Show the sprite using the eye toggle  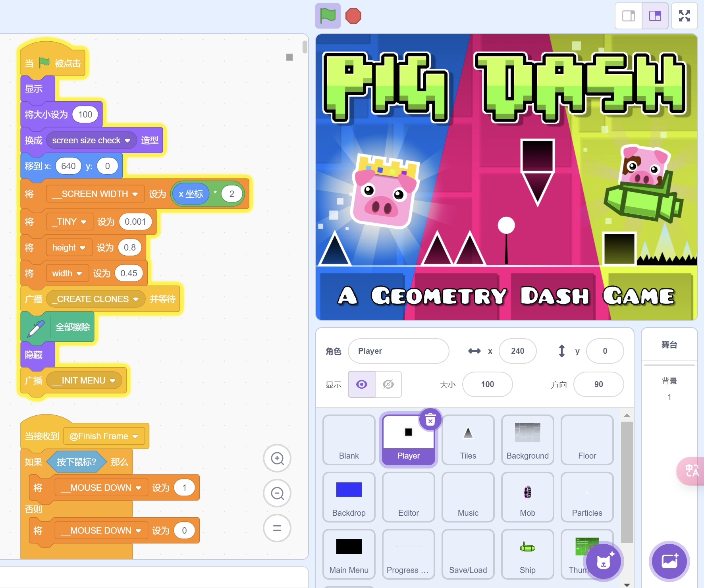362,384
